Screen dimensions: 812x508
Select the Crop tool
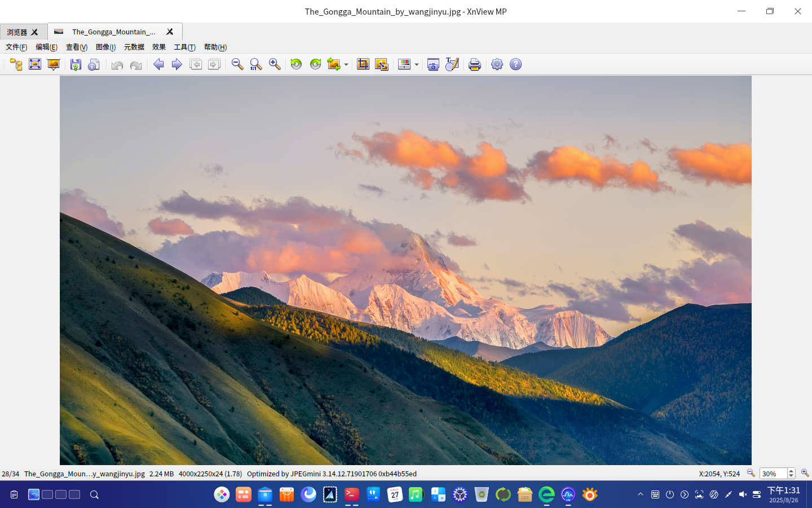(x=363, y=64)
